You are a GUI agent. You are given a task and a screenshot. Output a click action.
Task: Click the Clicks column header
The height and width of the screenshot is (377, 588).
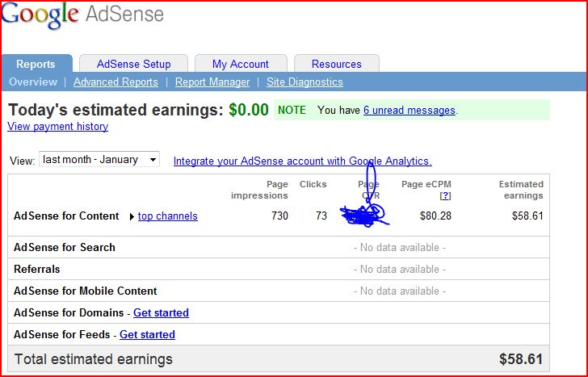pos(313,184)
